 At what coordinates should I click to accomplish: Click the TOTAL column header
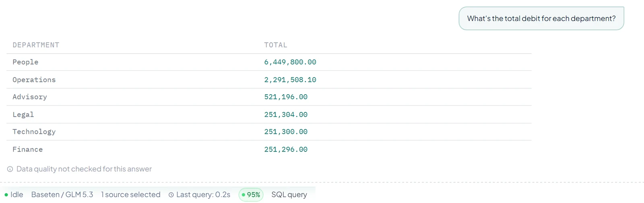click(276, 45)
